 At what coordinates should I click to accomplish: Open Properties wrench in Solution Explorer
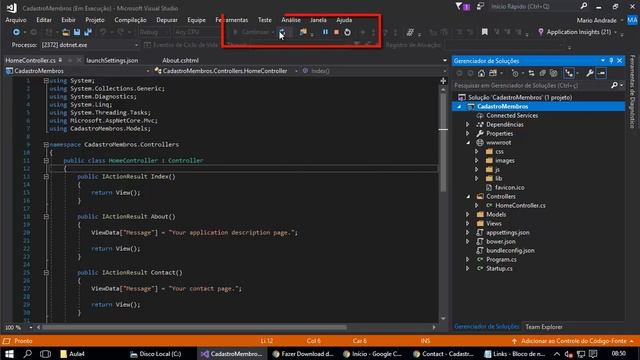(x=590, y=73)
